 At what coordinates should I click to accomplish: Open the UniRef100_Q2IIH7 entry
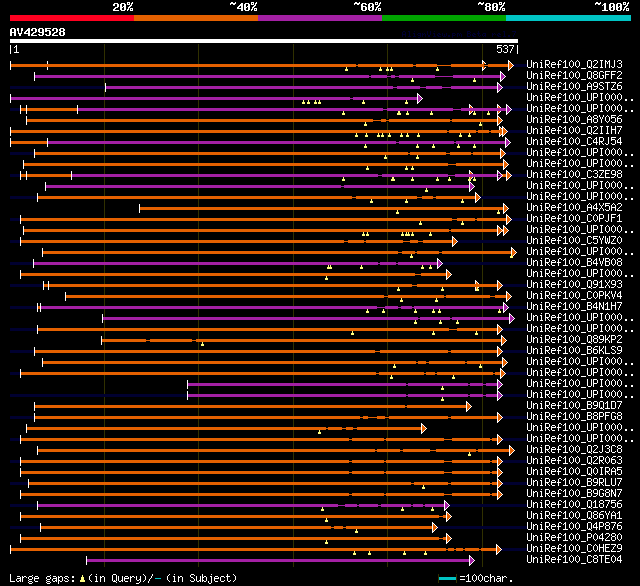574,131
